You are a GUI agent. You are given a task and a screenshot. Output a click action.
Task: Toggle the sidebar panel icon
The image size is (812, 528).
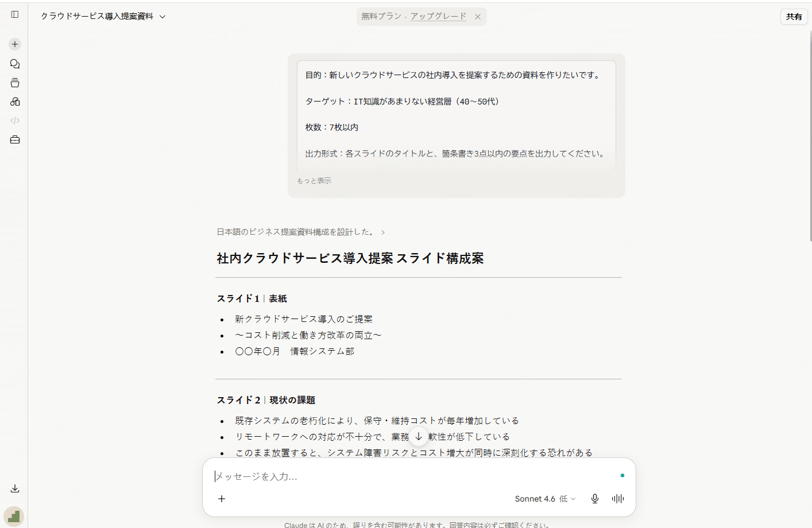[15, 14]
